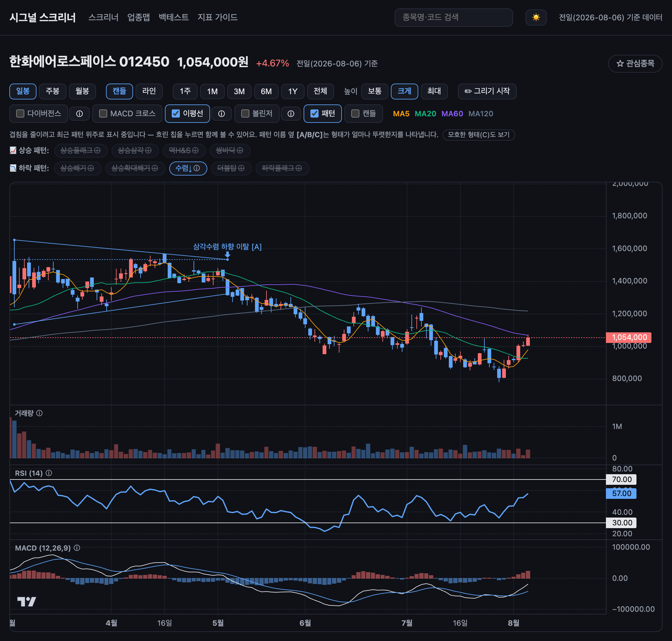Uncheck the 이평선 checkbox
Image resolution: width=672 pixels, height=641 pixels.
pyautogui.click(x=175, y=113)
